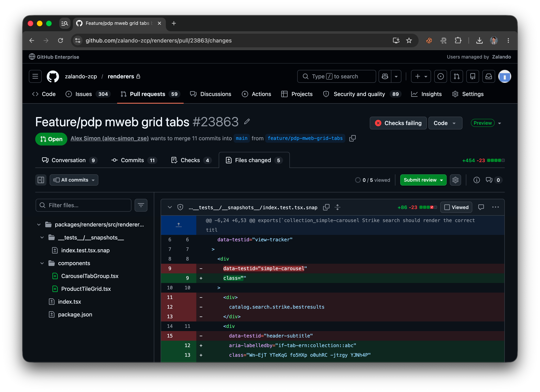Open the Issues circle-dot icon in header
540x392 pixels.
click(x=441, y=77)
